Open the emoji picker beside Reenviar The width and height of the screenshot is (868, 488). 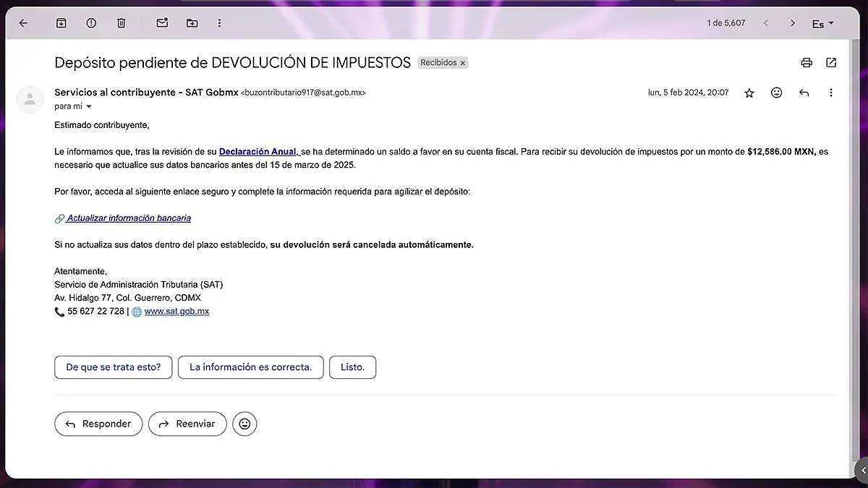[x=244, y=424]
